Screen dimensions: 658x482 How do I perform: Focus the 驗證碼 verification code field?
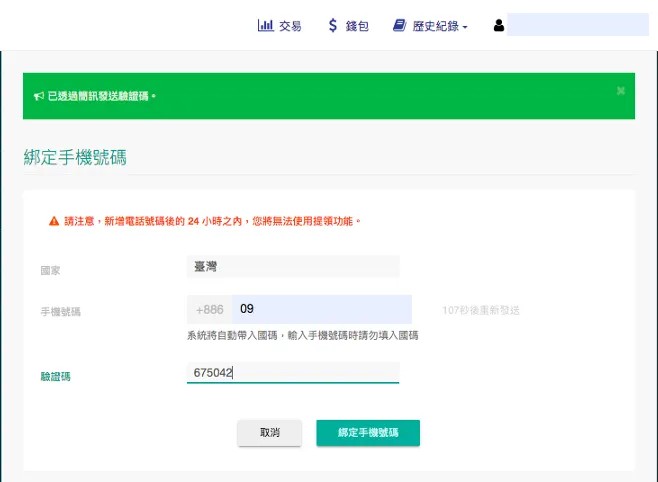[293, 373]
